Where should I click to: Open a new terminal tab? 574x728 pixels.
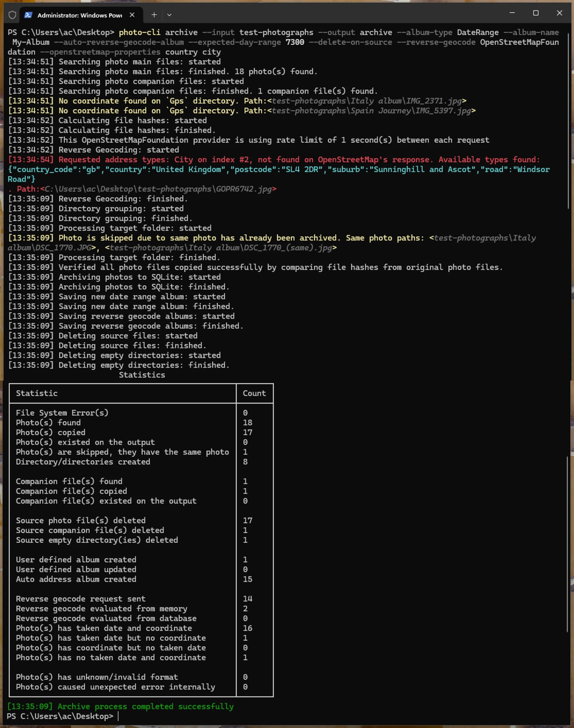pos(154,15)
